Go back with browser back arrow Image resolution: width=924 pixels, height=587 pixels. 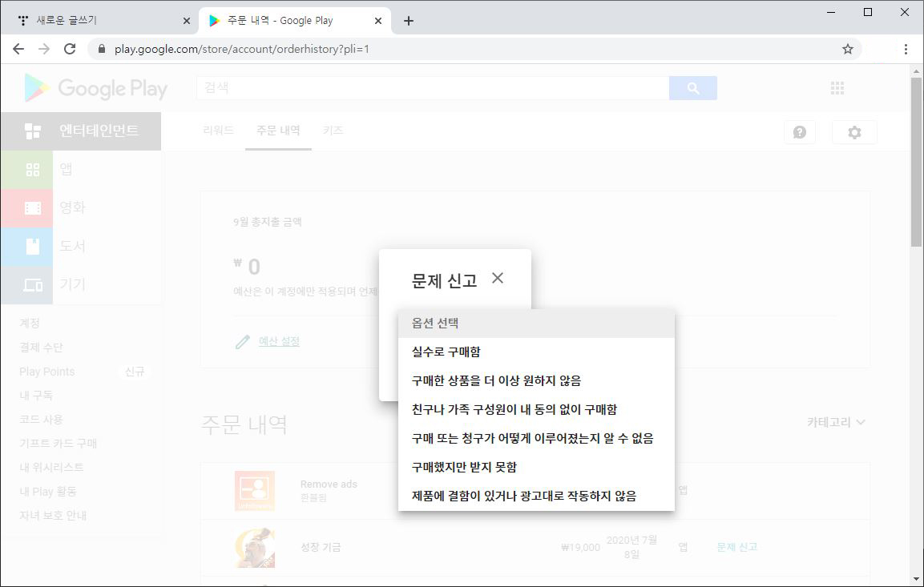click(18, 49)
